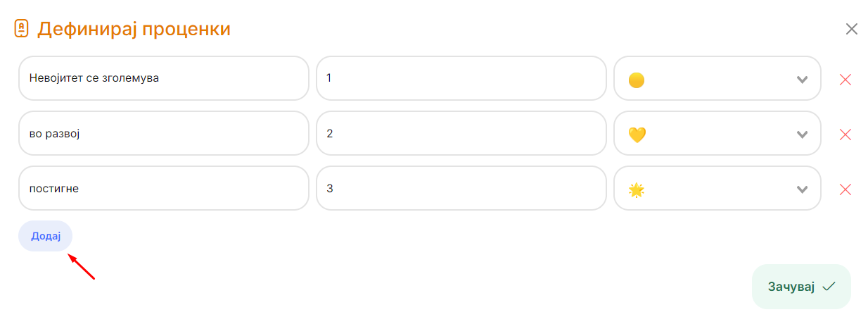Click the glowing star emoji icon
Screen dimensions: 868x324
point(636,189)
